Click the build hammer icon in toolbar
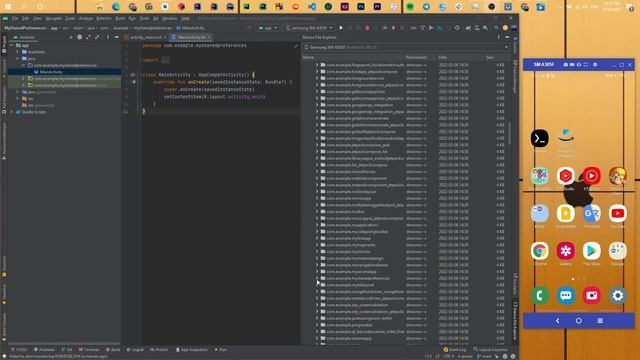The height and width of the screenshot is (360, 640). click(x=249, y=28)
